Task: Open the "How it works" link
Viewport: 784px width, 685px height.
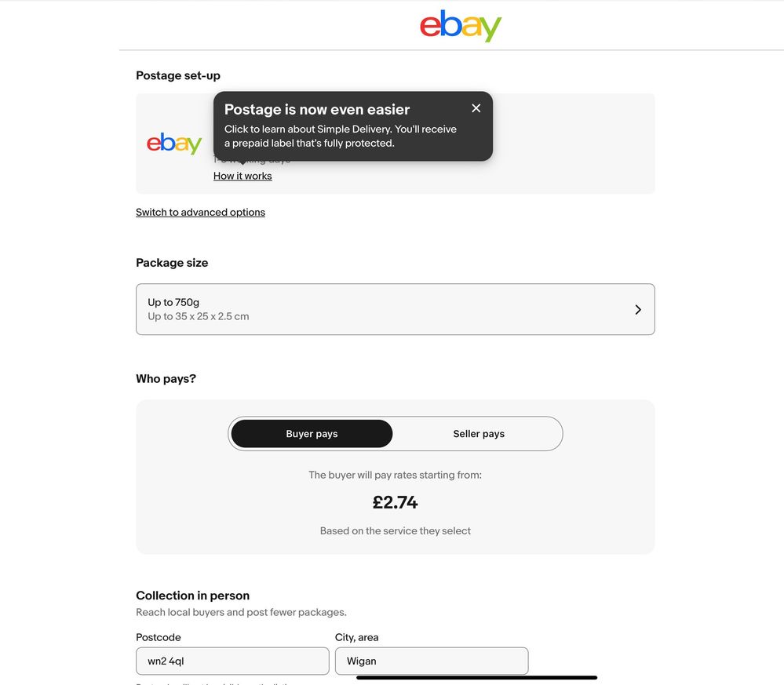Action: (242, 177)
